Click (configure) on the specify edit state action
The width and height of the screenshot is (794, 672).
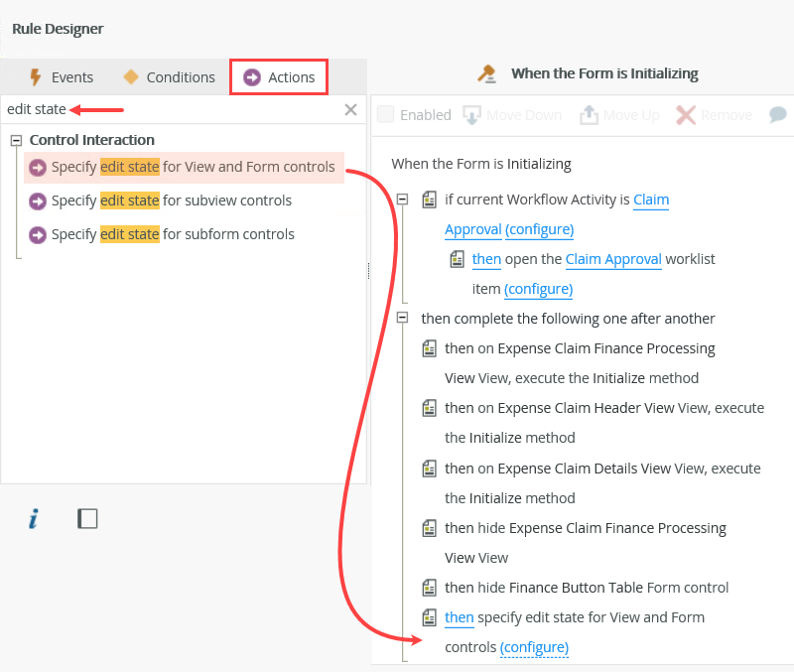(534, 647)
